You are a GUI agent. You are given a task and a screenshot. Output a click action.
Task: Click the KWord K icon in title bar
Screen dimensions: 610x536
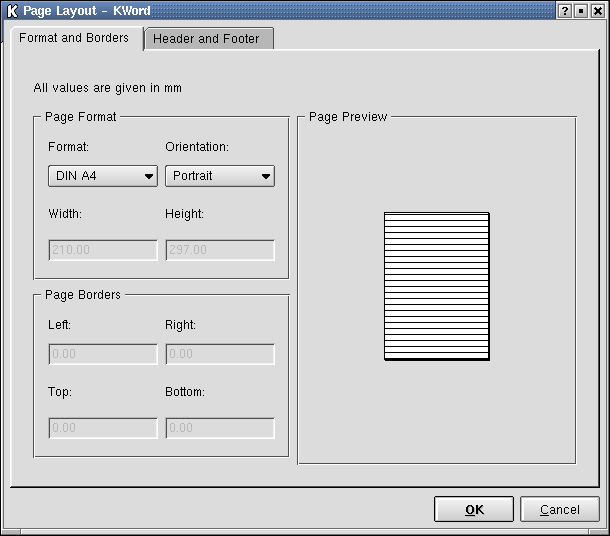coord(12,11)
